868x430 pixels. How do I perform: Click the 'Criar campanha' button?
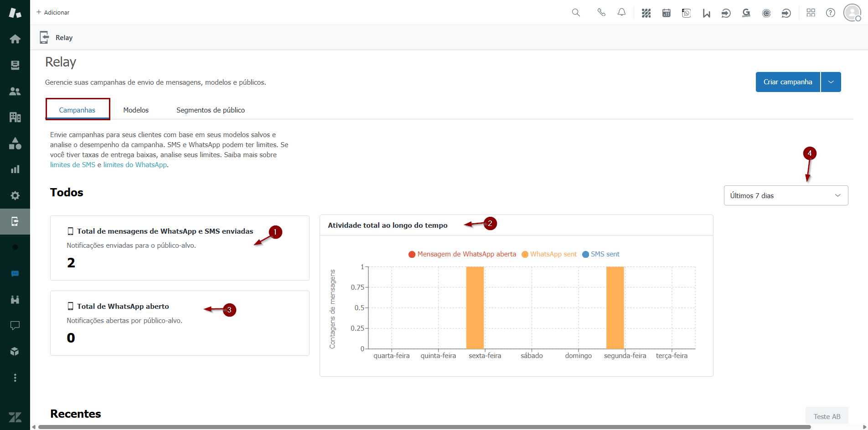click(787, 82)
